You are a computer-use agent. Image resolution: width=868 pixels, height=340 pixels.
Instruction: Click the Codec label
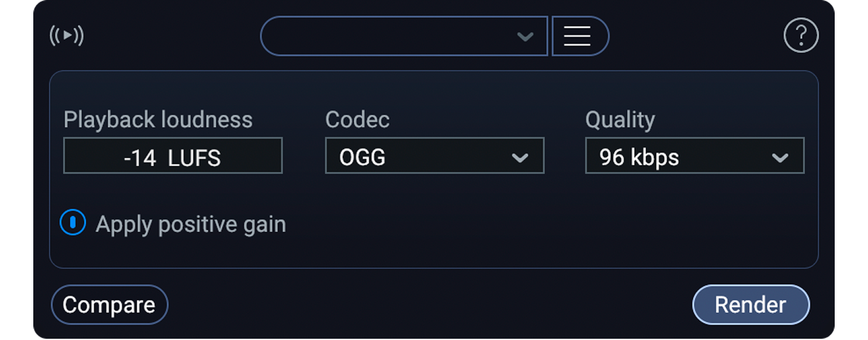pos(357,119)
